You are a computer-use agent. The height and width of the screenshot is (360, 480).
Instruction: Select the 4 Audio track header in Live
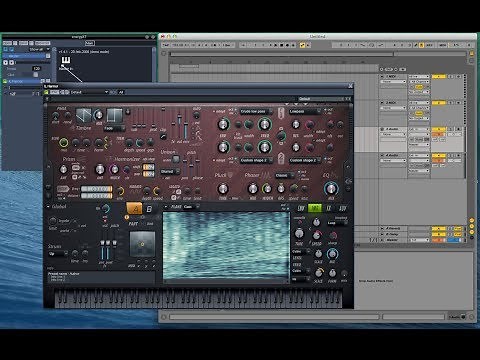point(393,155)
